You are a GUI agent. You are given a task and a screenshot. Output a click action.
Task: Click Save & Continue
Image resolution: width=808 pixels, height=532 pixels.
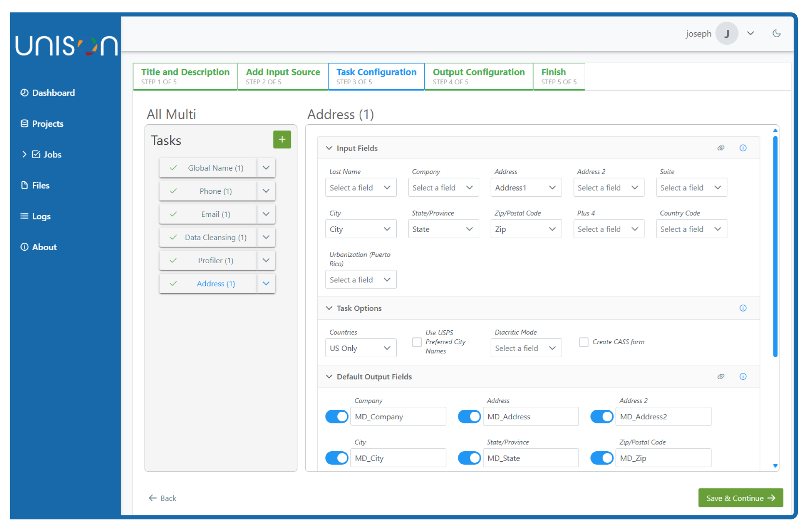point(740,498)
